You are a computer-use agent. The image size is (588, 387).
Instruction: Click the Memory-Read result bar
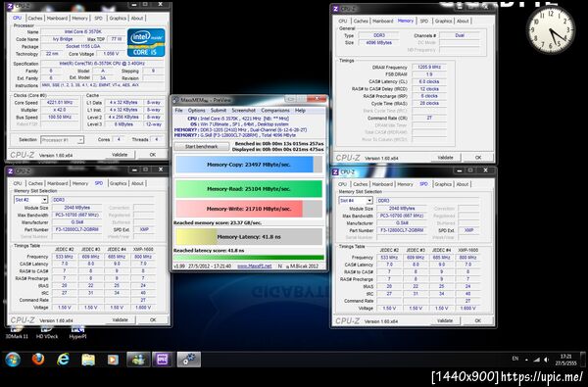click(x=249, y=189)
